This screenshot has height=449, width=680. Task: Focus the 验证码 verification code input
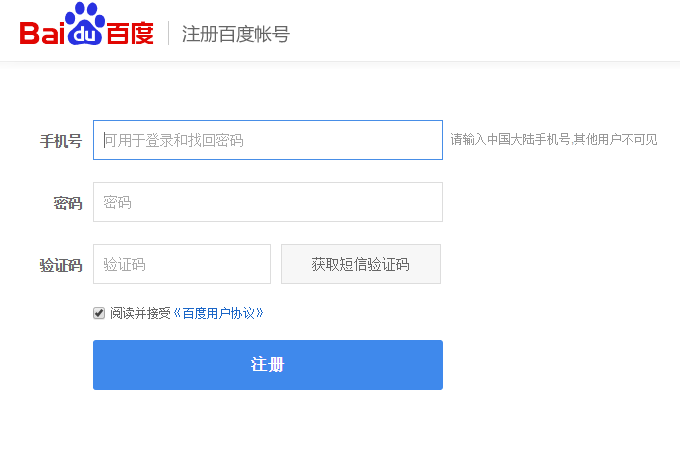(x=181, y=264)
